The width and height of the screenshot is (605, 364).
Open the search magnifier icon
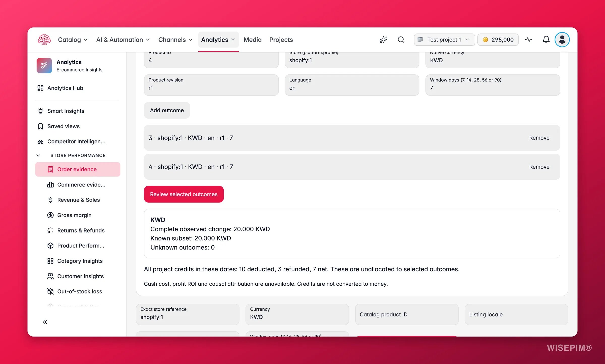pyautogui.click(x=401, y=40)
